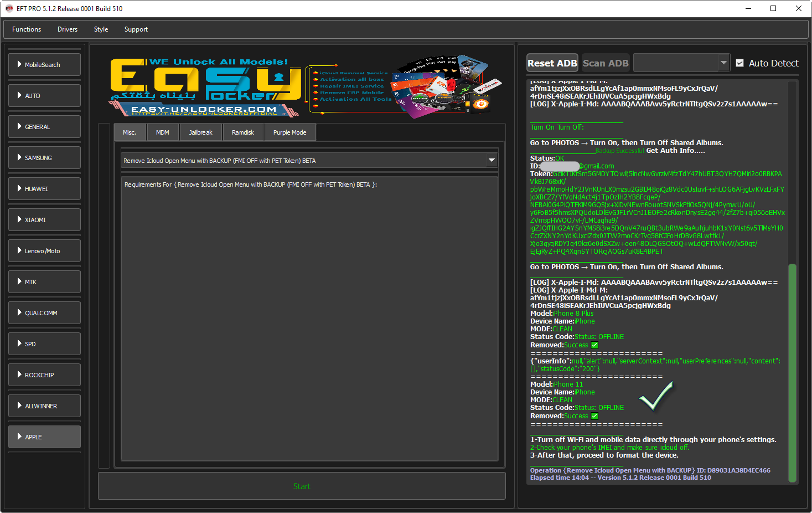The image size is (812, 513).
Task: Expand the QUALCOMM sidebar section
Action: click(44, 313)
